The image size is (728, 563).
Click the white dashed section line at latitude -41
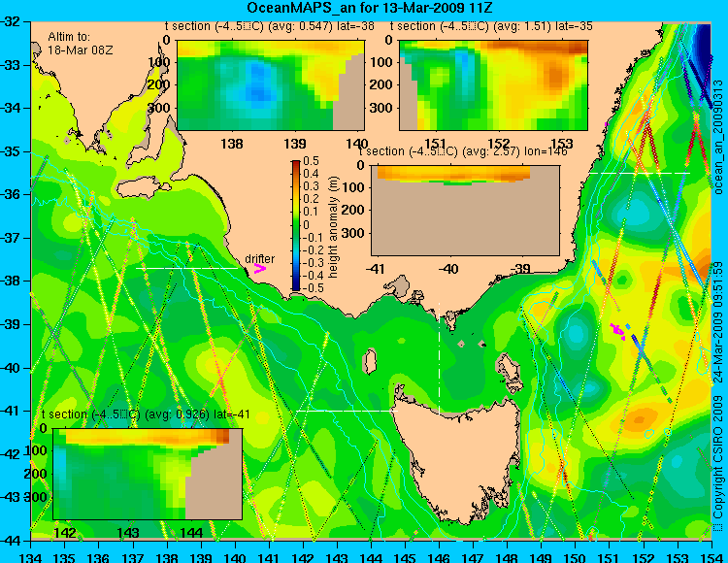(x=347, y=411)
